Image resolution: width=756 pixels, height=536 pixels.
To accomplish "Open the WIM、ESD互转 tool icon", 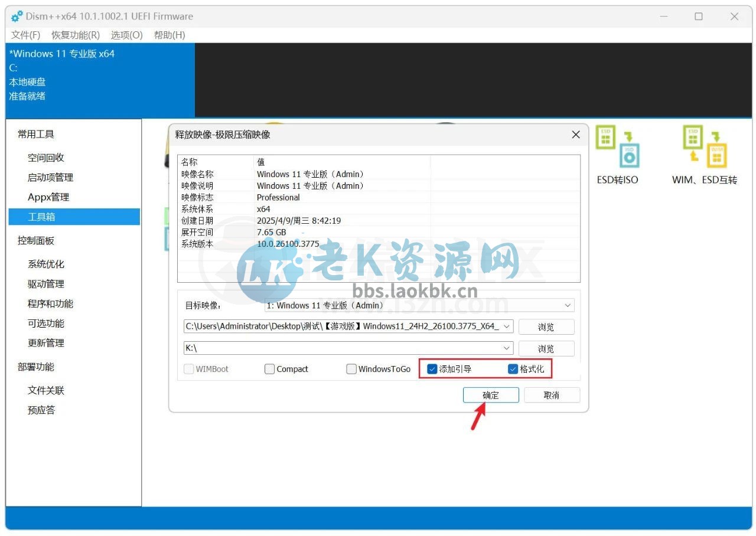I will pos(705,147).
